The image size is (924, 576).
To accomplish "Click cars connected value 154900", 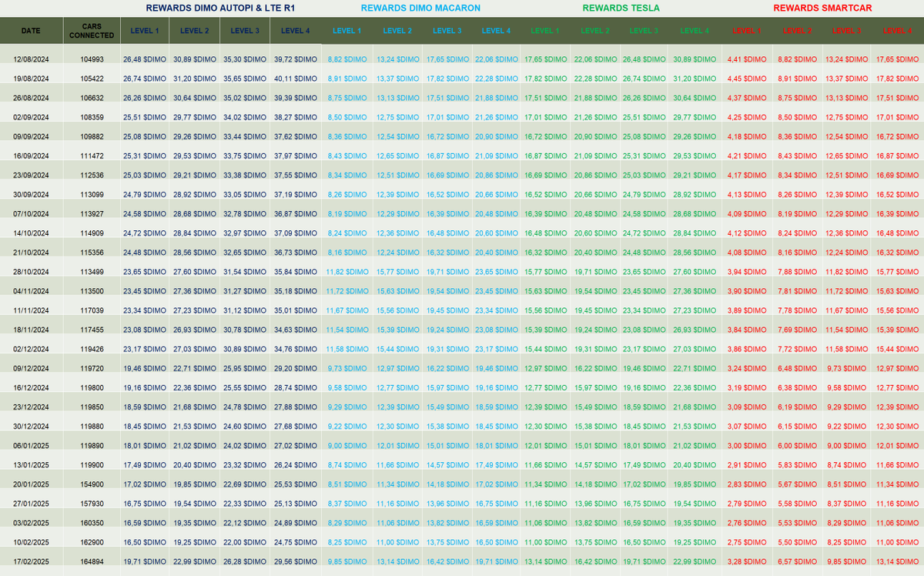I will pos(92,484).
